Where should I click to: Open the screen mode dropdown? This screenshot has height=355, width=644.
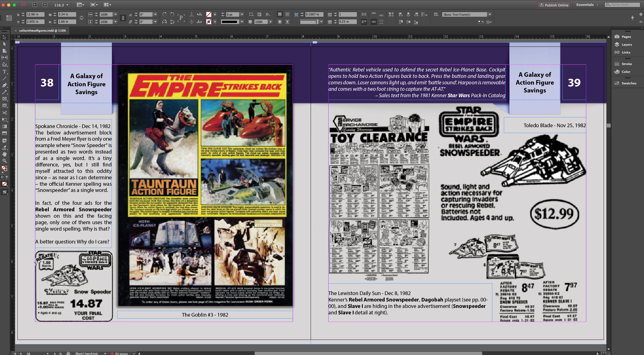94,5
